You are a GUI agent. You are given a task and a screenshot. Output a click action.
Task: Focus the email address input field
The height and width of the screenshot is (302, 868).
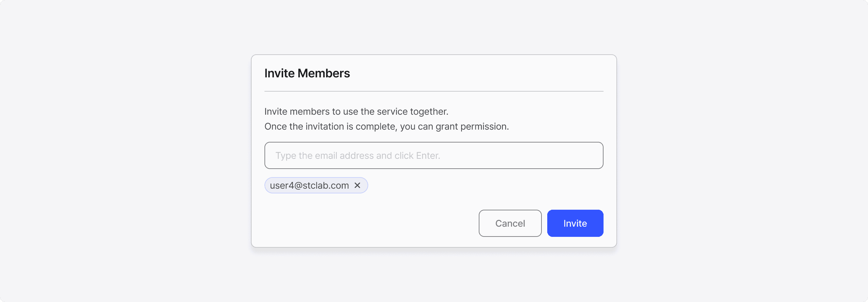[434, 155]
